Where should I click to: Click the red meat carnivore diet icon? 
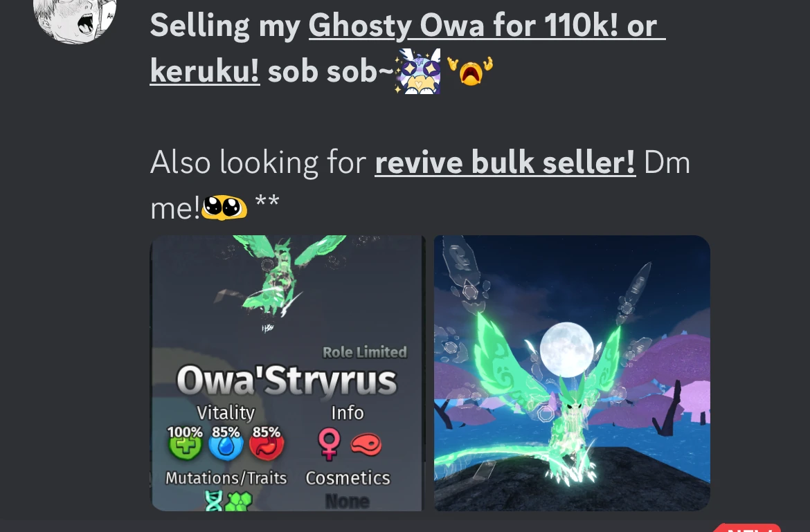point(366,444)
